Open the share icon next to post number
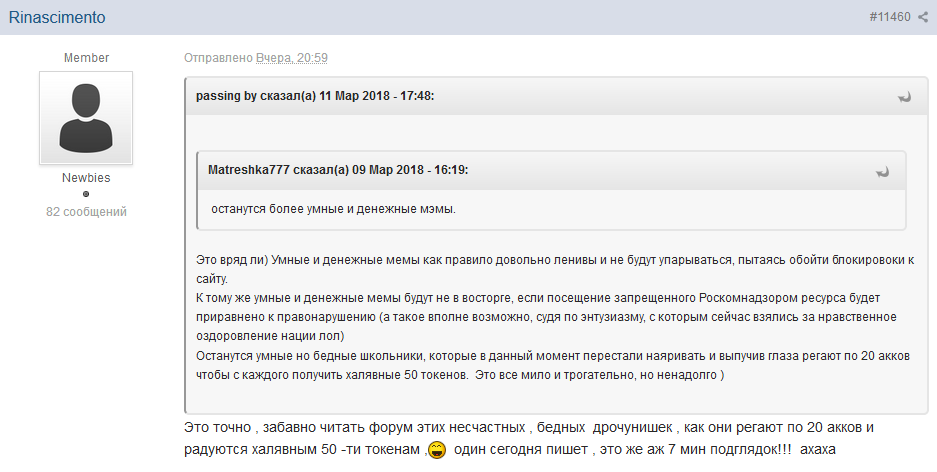The width and height of the screenshot is (937, 472). click(923, 18)
